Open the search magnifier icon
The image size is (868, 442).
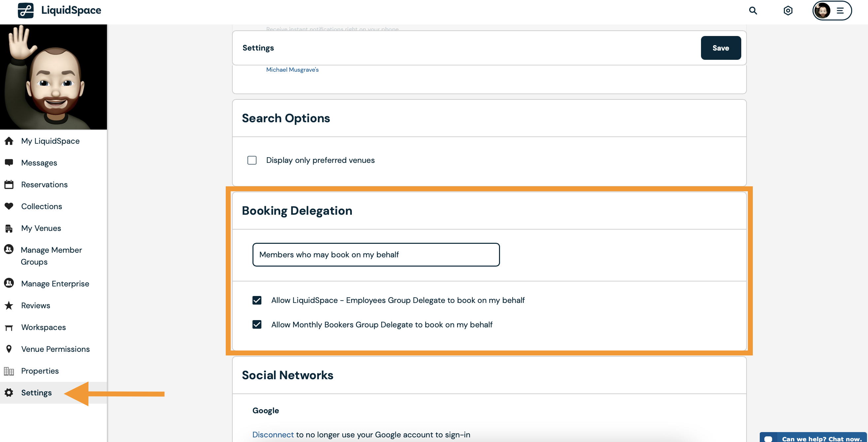click(753, 11)
